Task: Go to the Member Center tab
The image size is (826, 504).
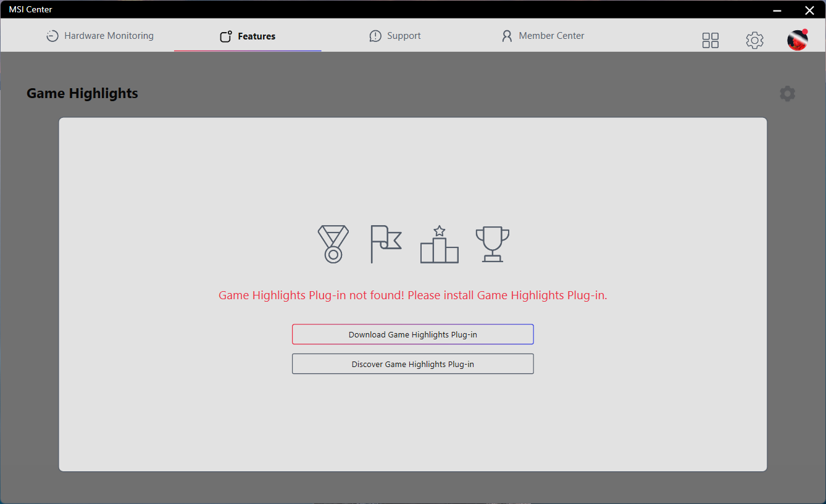Action: tap(543, 36)
